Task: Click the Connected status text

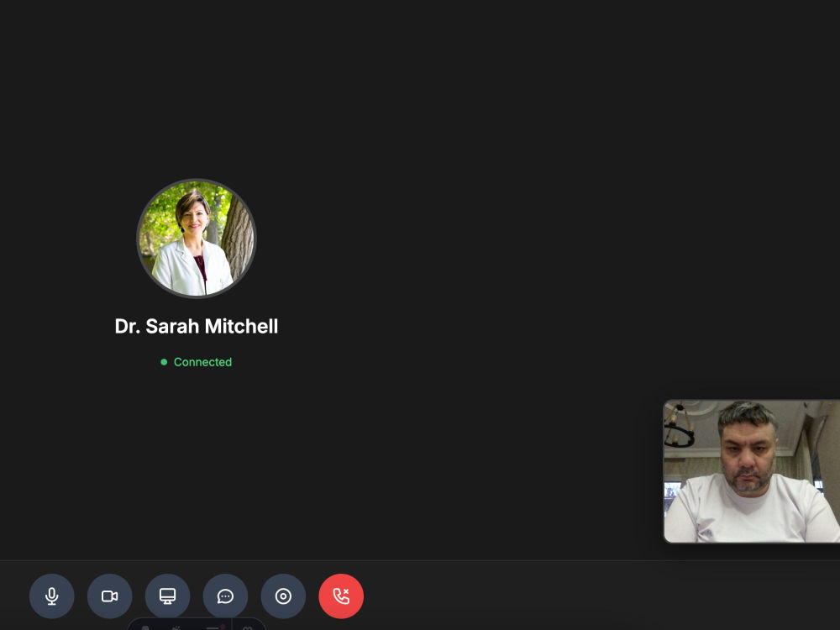Action: coord(202,362)
